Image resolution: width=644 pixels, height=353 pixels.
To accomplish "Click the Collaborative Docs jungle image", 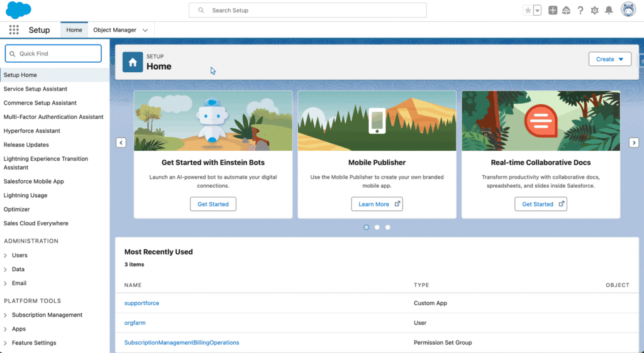I will point(541,121).
